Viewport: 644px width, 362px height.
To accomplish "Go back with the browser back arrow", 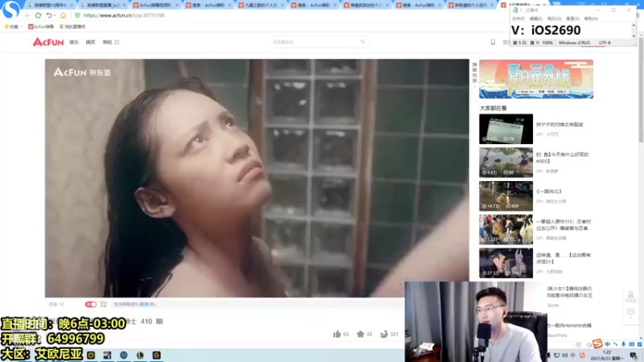I will coord(27,15).
